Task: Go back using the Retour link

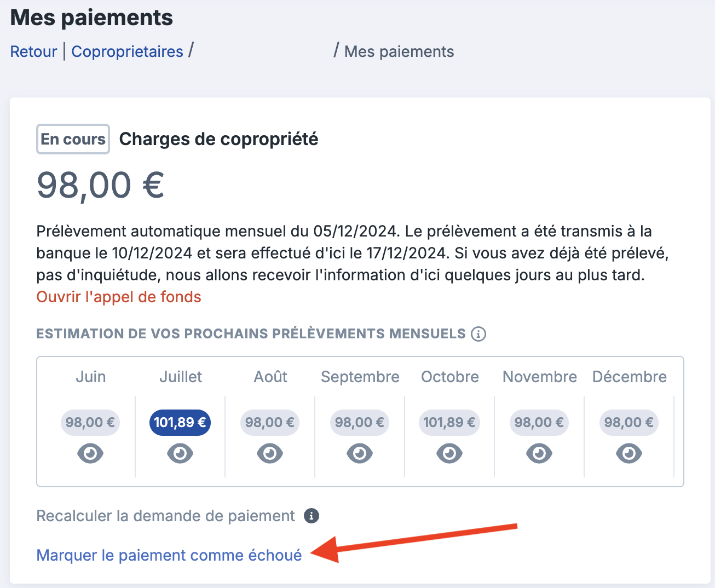Action: click(33, 51)
